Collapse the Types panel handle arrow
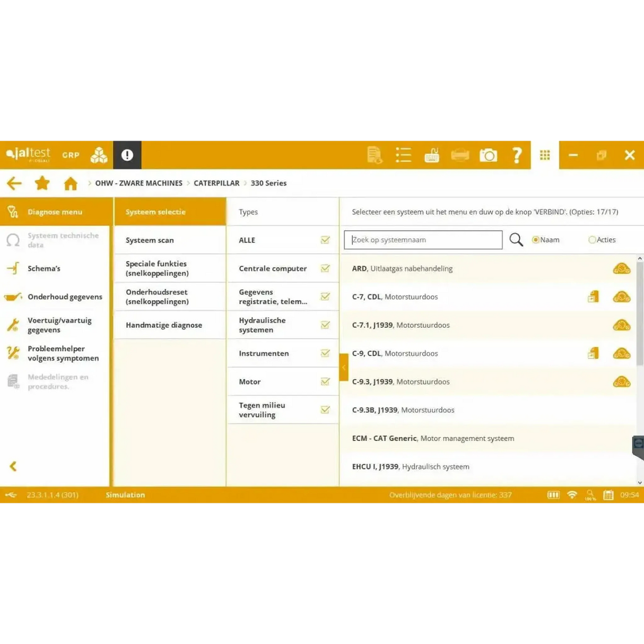The image size is (644, 644). click(344, 367)
